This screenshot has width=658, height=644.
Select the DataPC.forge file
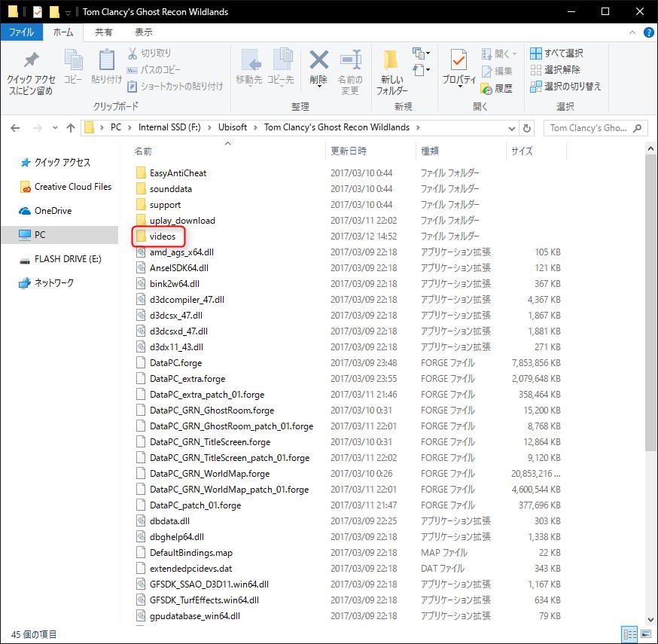click(169, 363)
